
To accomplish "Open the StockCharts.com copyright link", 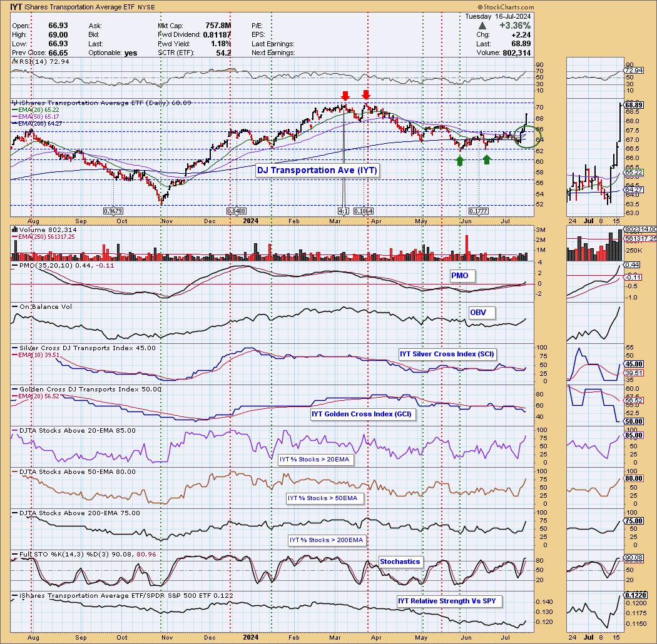I will [506, 7].
